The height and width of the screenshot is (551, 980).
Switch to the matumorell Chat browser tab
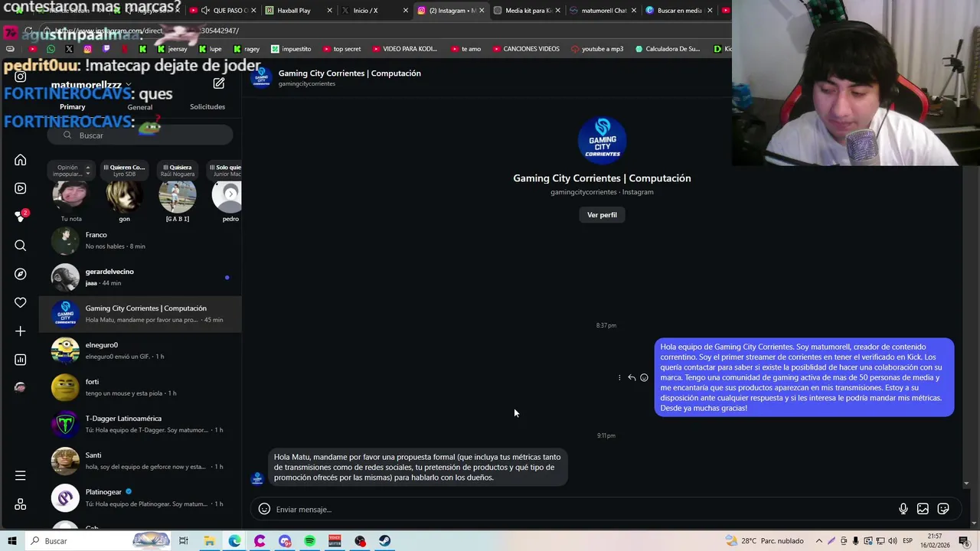point(603,11)
